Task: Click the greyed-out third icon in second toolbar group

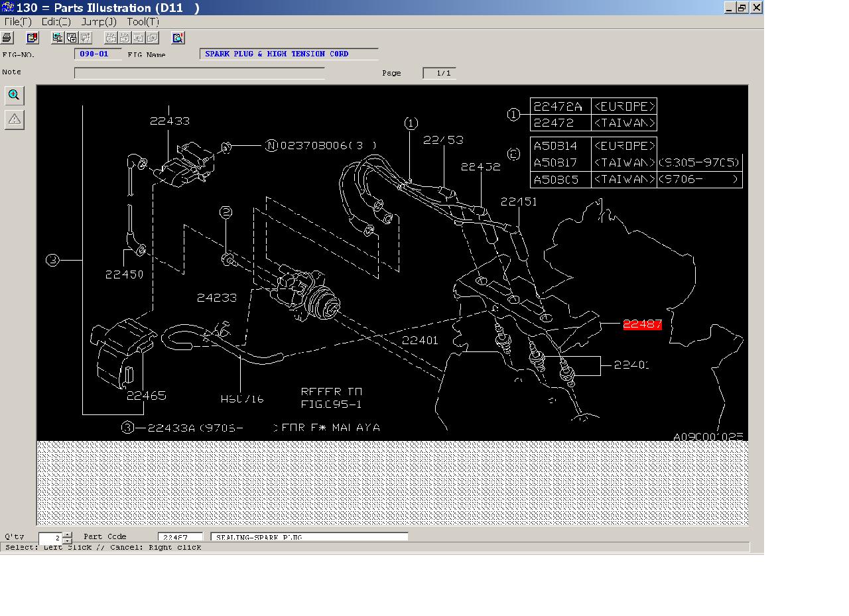Action: pyautogui.click(x=85, y=38)
